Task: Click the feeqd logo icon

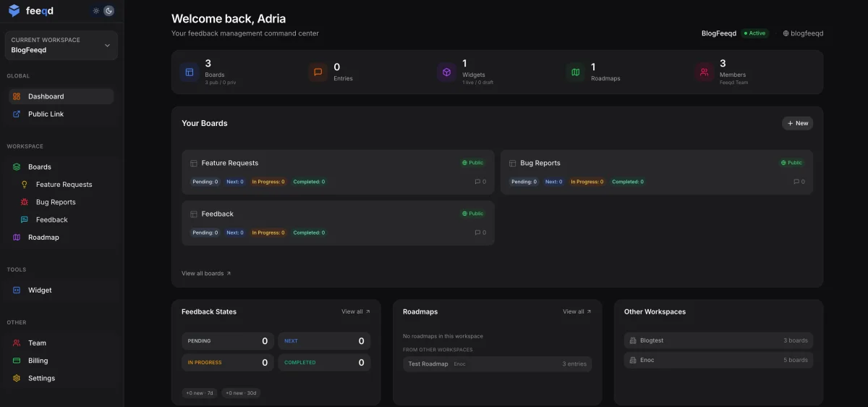Action: click(14, 11)
